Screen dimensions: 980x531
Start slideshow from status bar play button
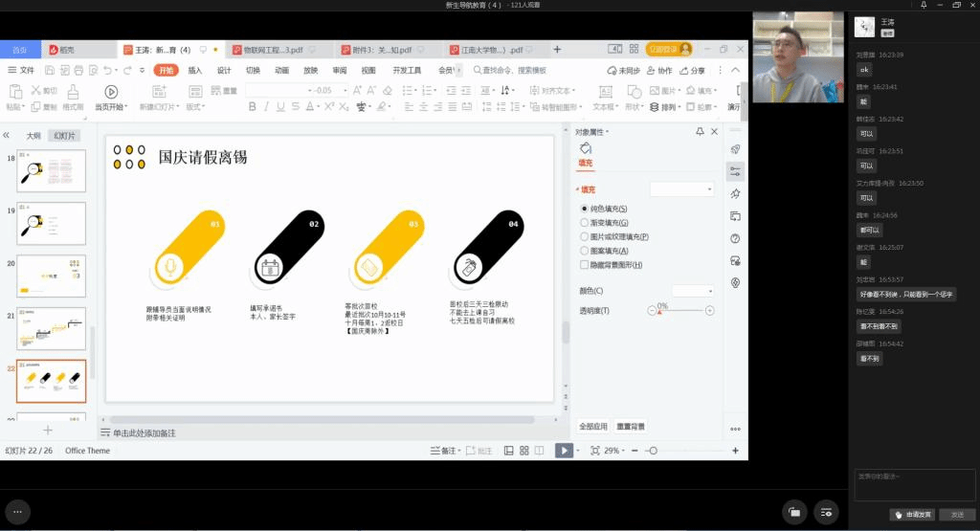(x=564, y=451)
